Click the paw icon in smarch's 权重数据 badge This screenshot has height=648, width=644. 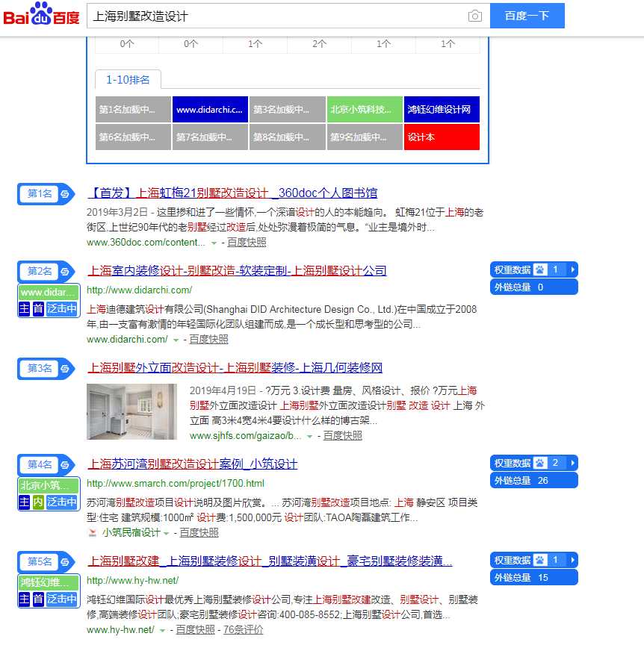coord(540,463)
